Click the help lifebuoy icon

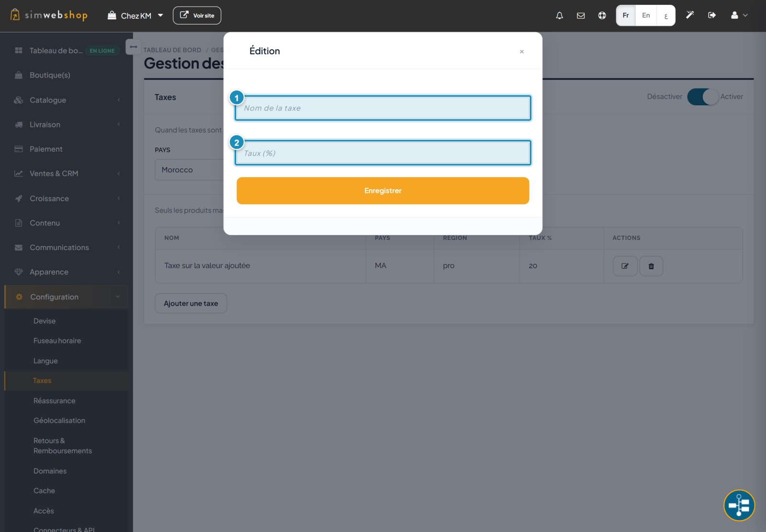pyautogui.click(x=602, y=15)
